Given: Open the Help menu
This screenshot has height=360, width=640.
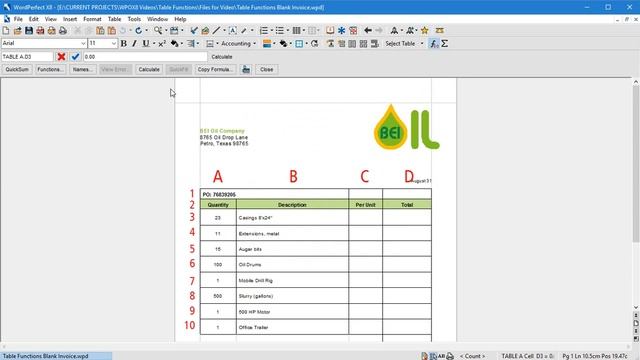Looking at the screenshot, I should (x=180, y=19).
